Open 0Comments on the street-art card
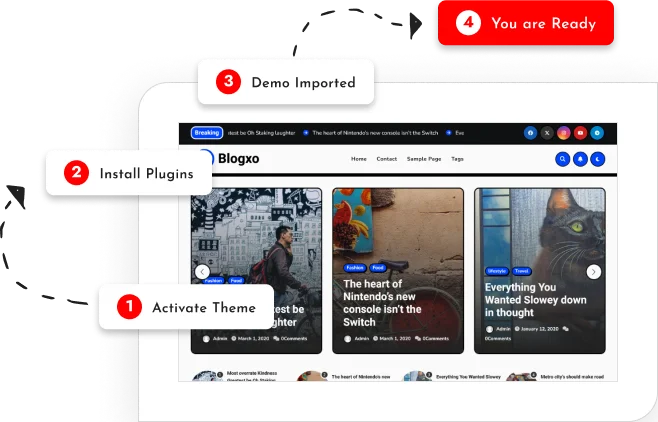Viewport: 658px width, 422px height. 294,339
